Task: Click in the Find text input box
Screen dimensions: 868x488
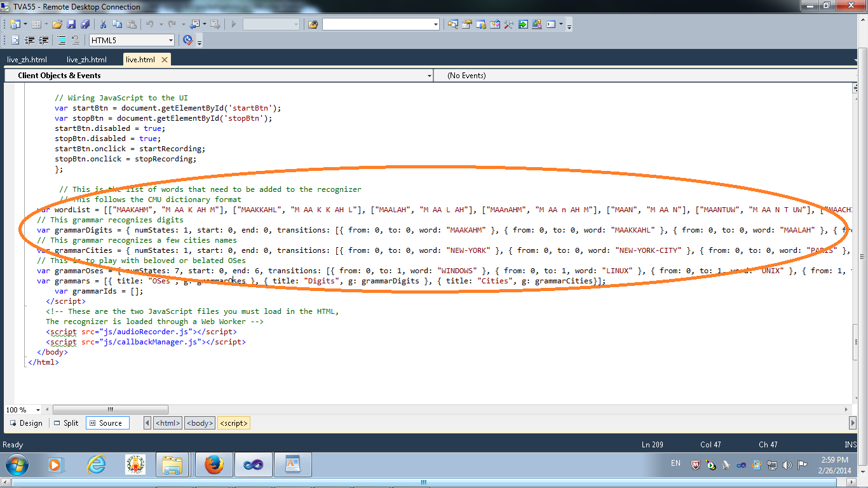Action: tap(377, 24)
